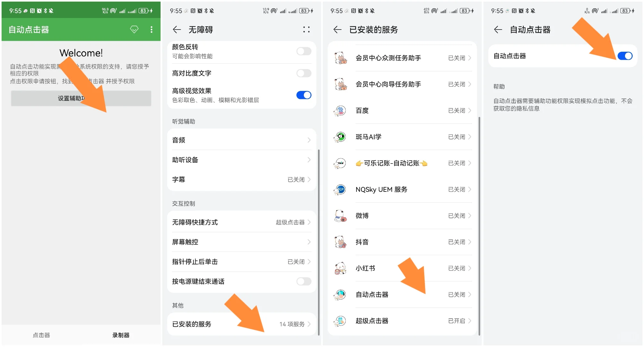Tap the Xiaohongshu service app icon
The image size is (644, 347).
click(341, 268)
